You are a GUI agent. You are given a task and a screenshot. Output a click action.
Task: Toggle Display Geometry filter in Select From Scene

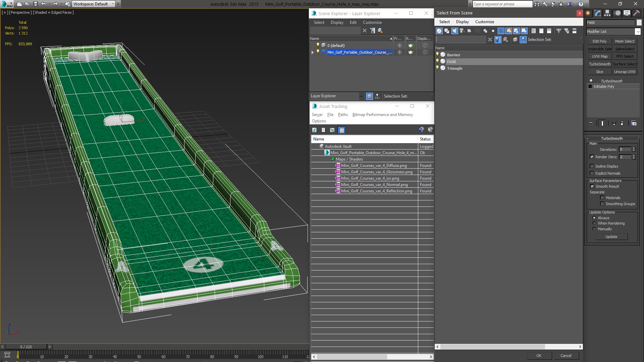point(439,31)
